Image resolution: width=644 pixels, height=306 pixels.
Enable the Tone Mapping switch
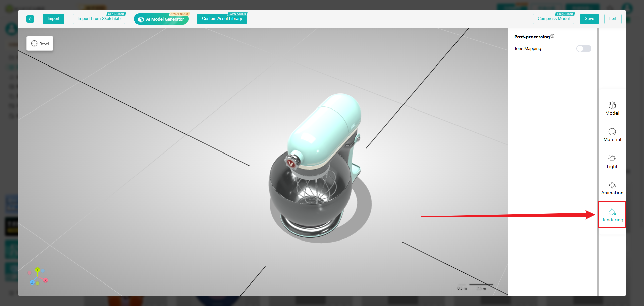pos(583,49)
